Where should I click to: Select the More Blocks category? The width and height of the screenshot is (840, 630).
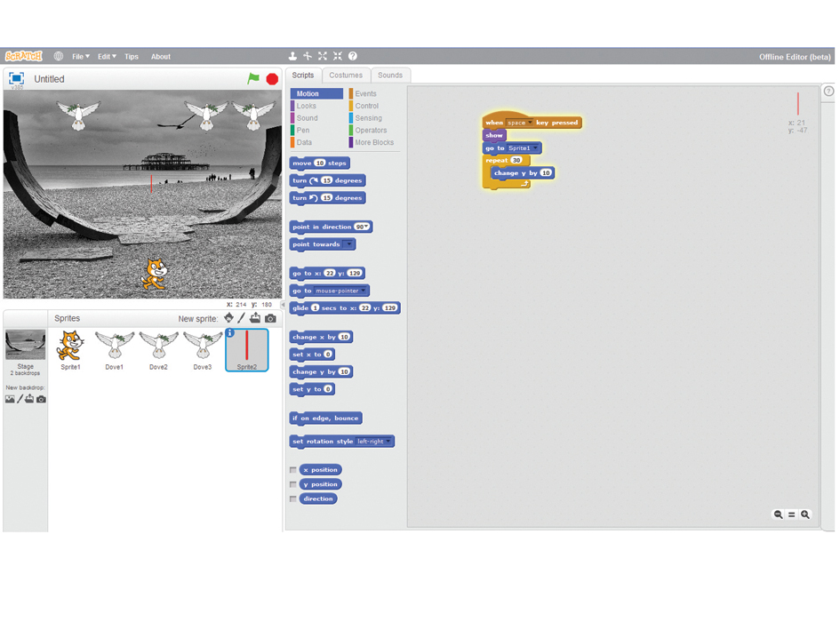(x=374, y=142)
